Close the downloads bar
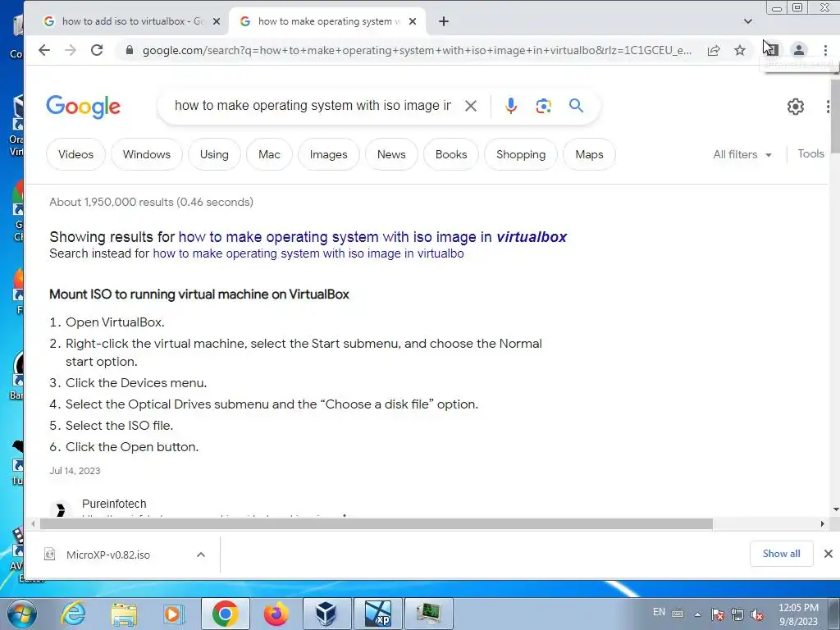 click(x=829, y=554)
